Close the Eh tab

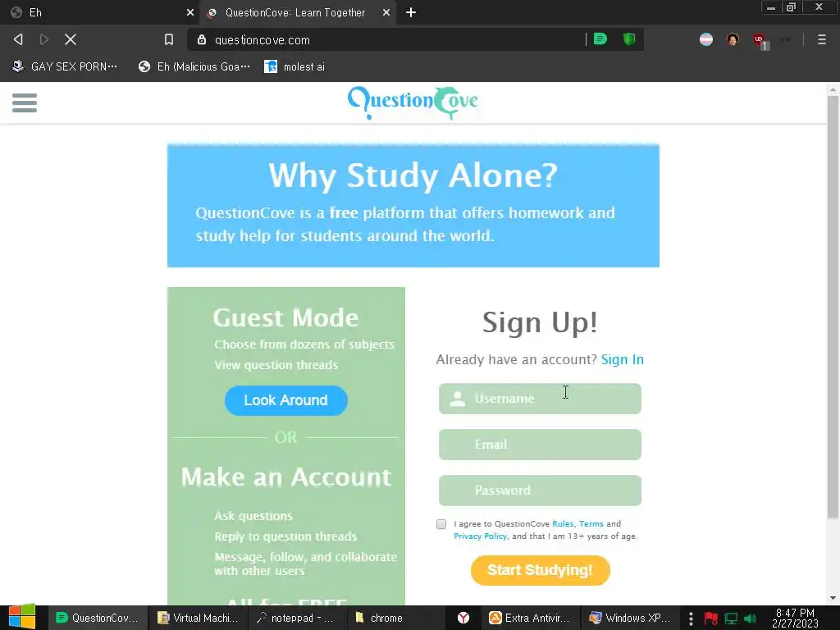(x=189, y=12)
